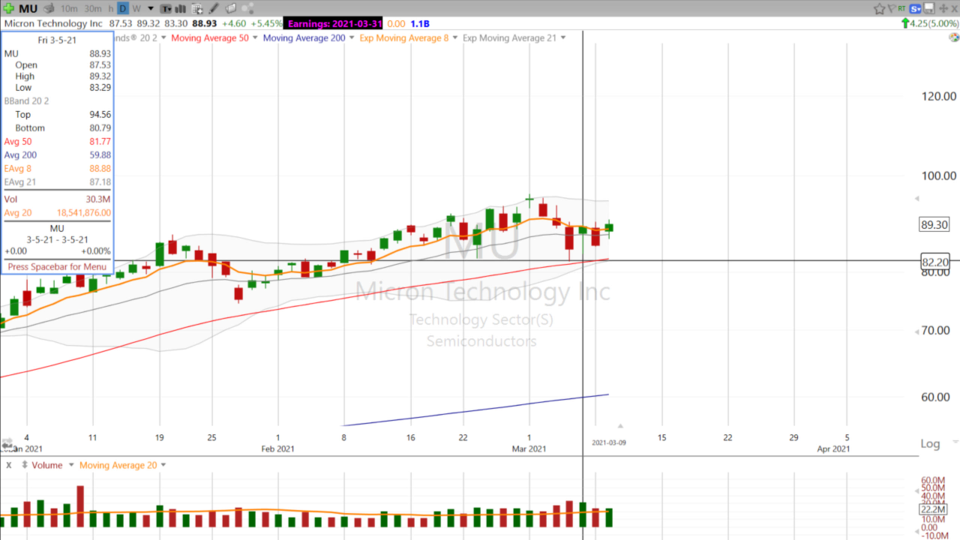Open the volume Moving Average 20 dropdown arrow

click(163, 465)
